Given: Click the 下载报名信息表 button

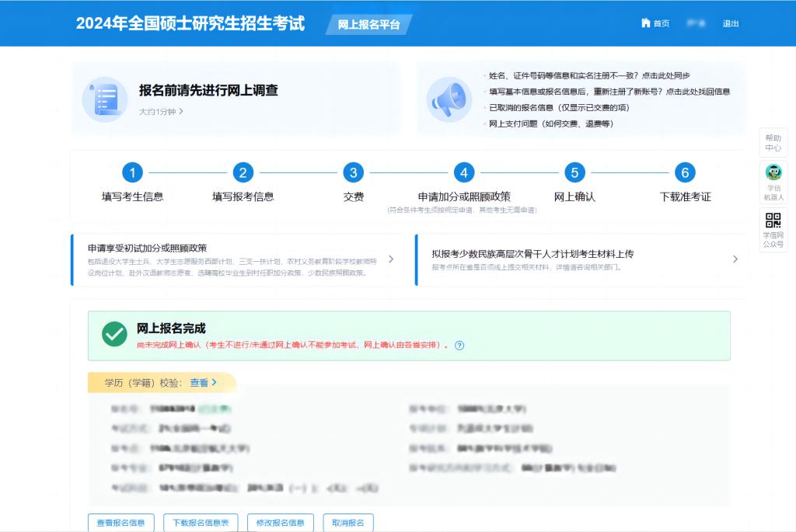Looking at the screenshot, I should click(201, 523).
